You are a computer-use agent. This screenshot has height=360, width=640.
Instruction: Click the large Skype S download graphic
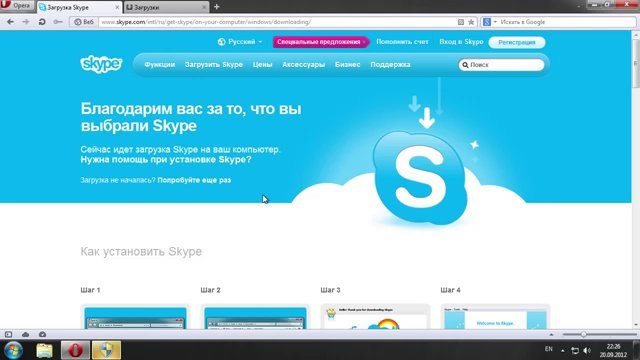(420, 177)
